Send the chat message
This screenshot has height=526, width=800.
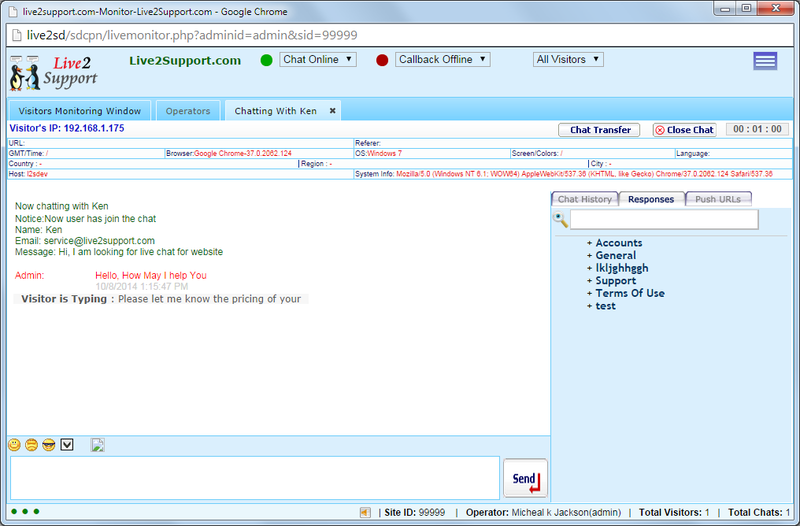click(x=526, y=479)
